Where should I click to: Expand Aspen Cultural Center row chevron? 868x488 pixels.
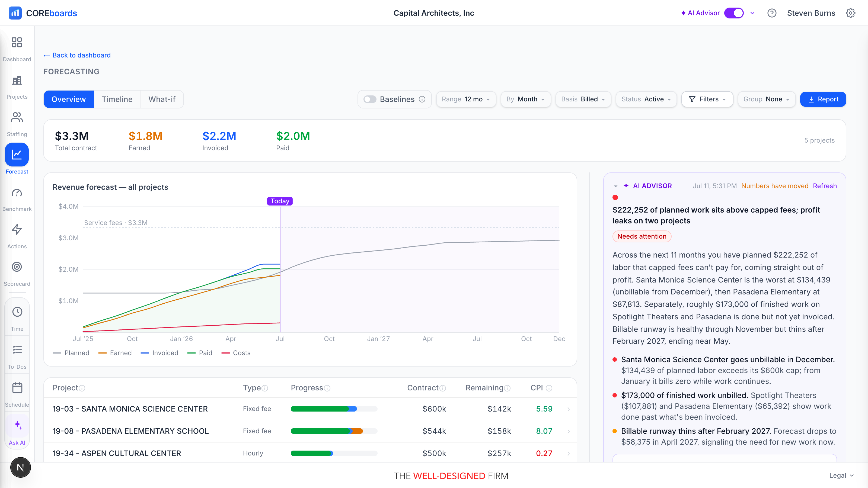(x=569, y=454)
